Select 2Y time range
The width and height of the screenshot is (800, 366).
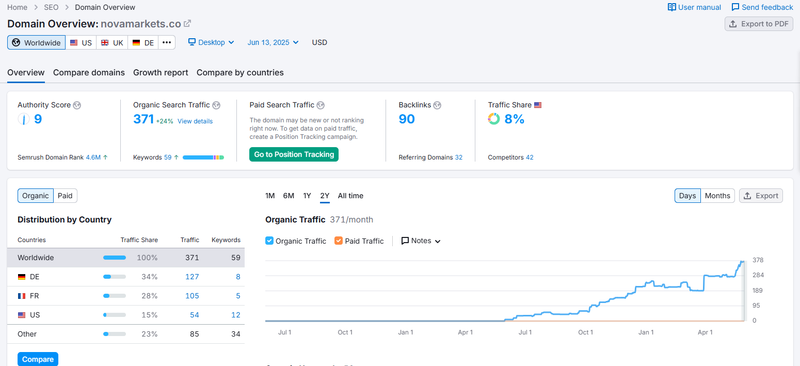pyautogui.click(x=324, y=196)
